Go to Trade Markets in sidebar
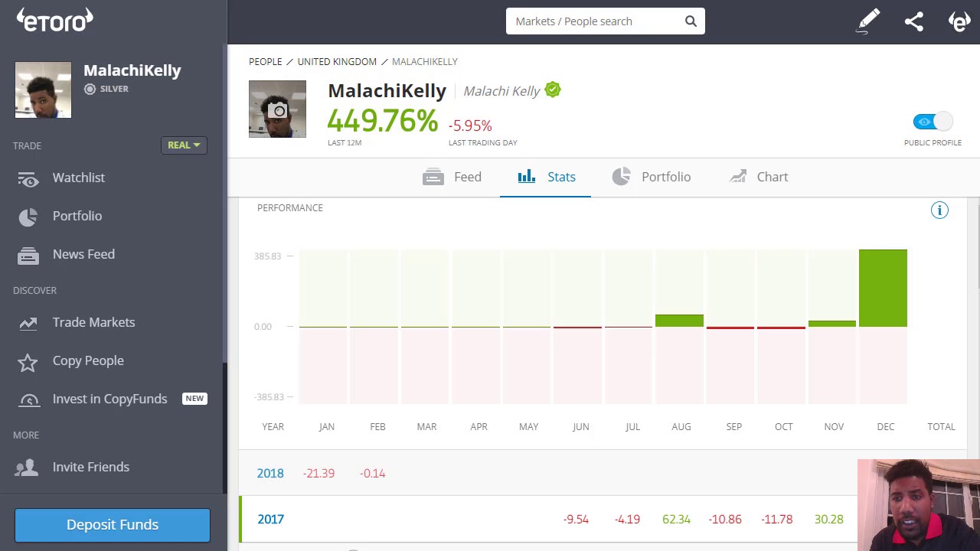 [93, 322]
